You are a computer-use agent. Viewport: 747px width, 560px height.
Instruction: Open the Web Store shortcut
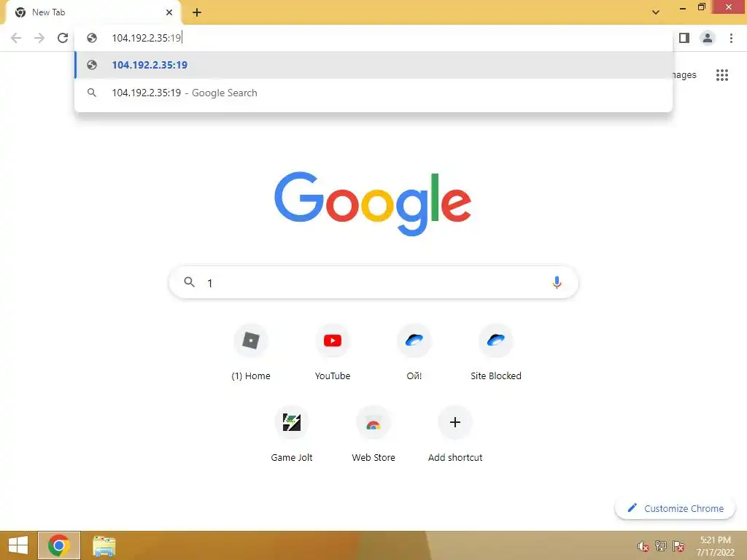point(373,433)
